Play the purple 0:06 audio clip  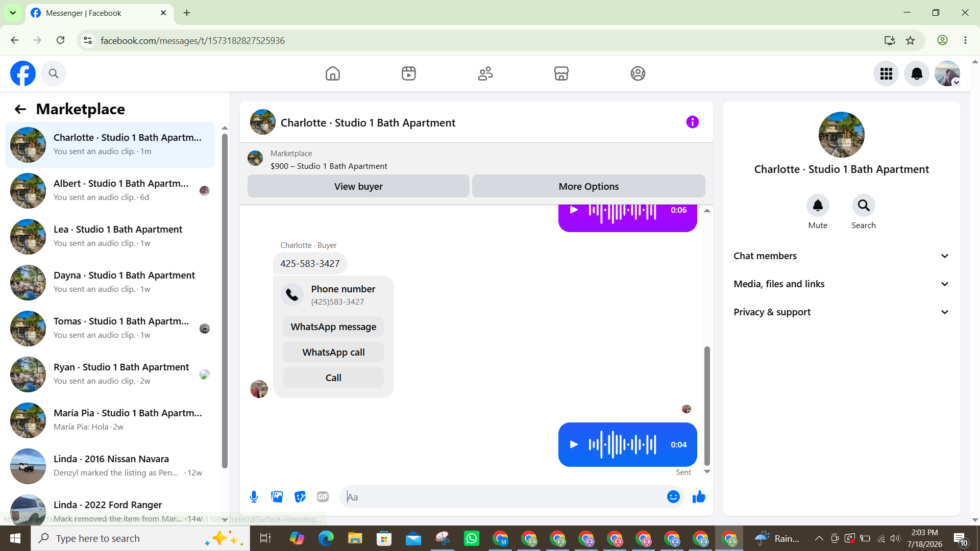point(574,210)
